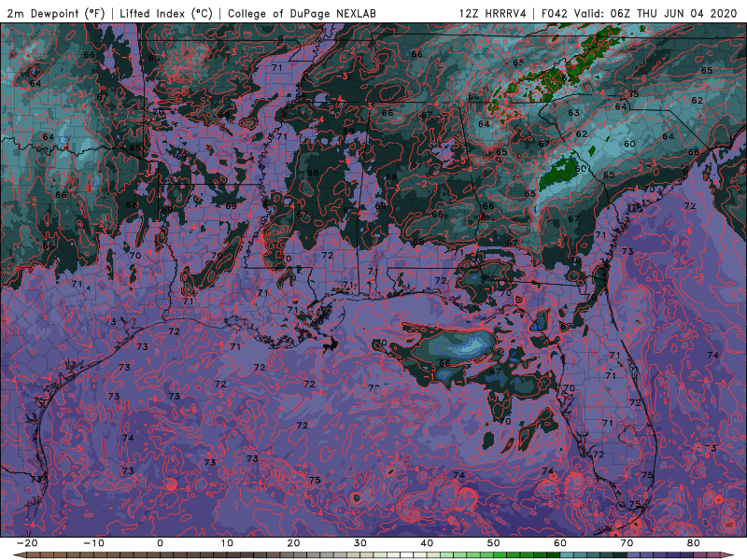Click the 0 tick label on color scale
The height and width of the screenshot is (560, 747).
coord(160,543)
